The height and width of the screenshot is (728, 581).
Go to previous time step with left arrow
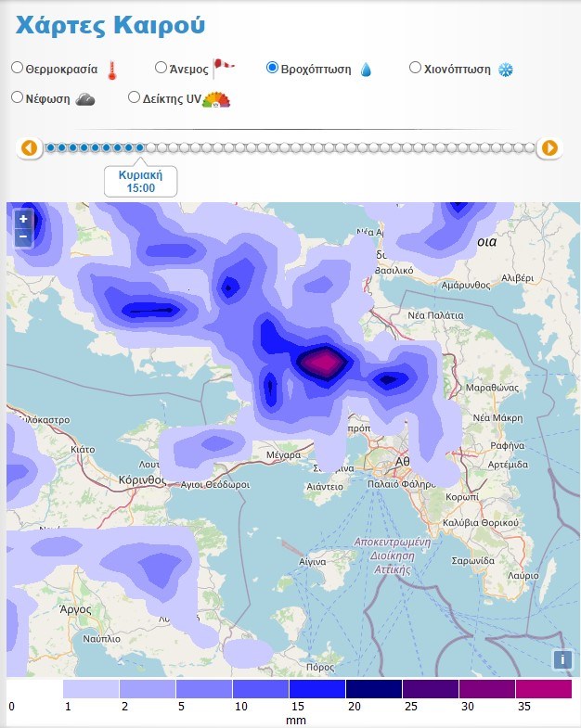pos(30,147)
